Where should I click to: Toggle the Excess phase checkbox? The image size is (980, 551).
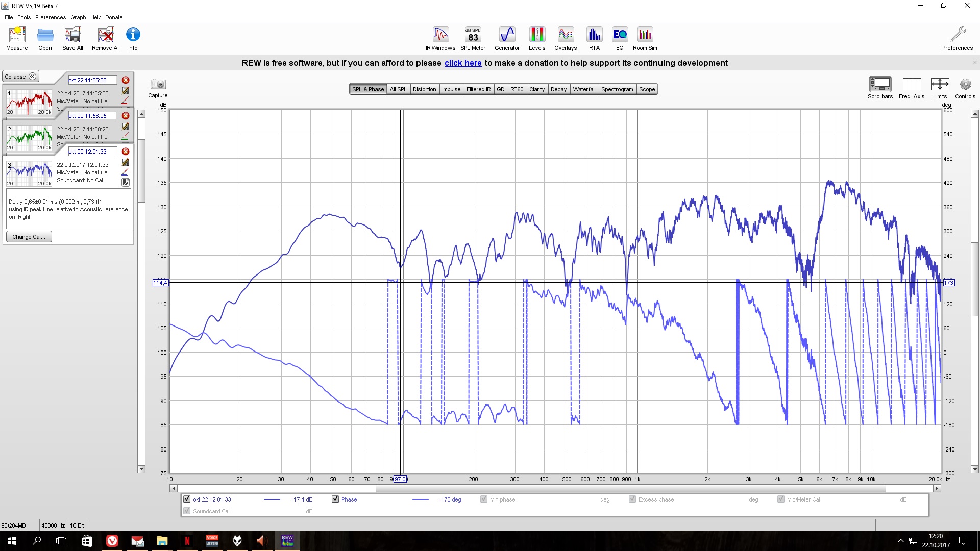click(x=632, y=499)
